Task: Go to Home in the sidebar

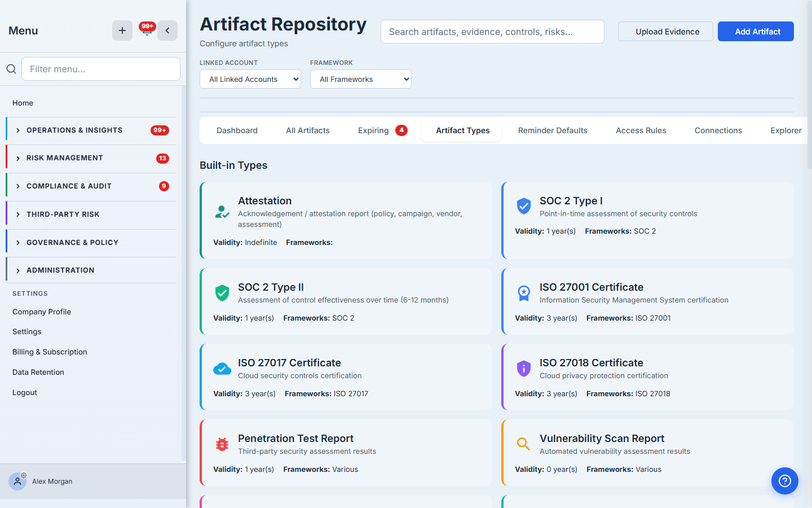Action: pyautogui.click(x=23, y=103)
